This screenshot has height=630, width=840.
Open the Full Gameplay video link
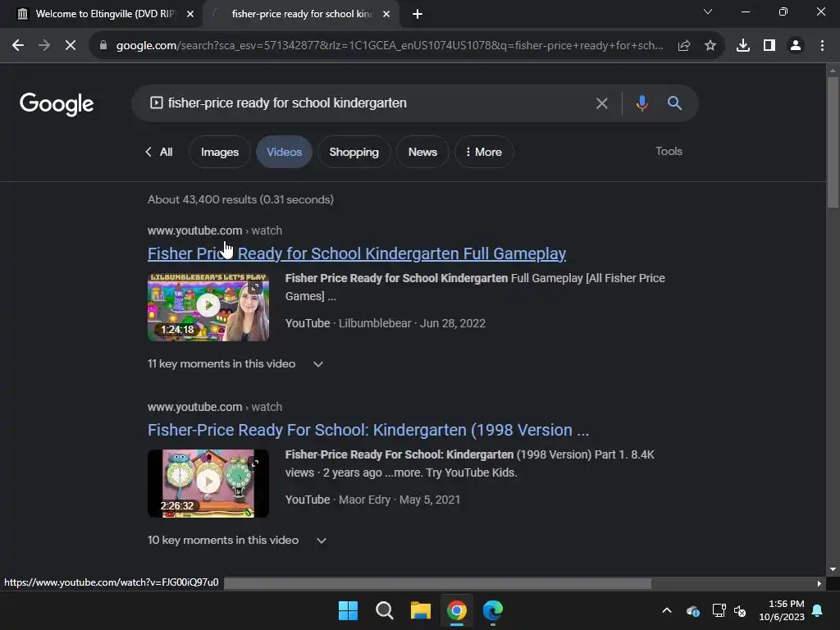(x=357, y=253)
